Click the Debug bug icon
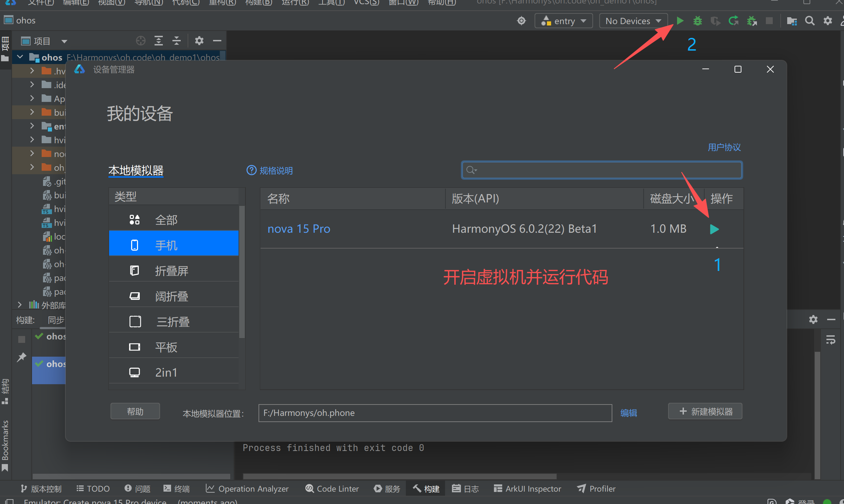Image resolution: width=844 pixels, height=504 pixels. 697,21
